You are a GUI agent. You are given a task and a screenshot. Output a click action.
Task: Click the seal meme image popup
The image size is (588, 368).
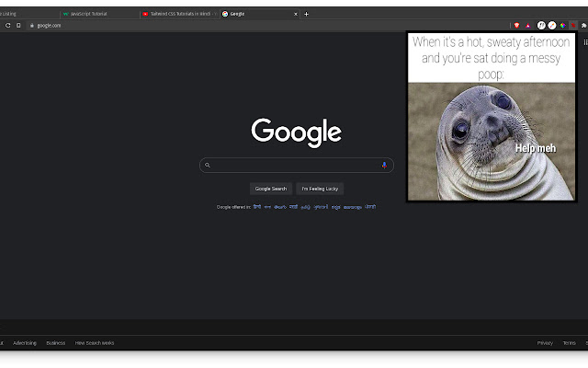[492, 117]
